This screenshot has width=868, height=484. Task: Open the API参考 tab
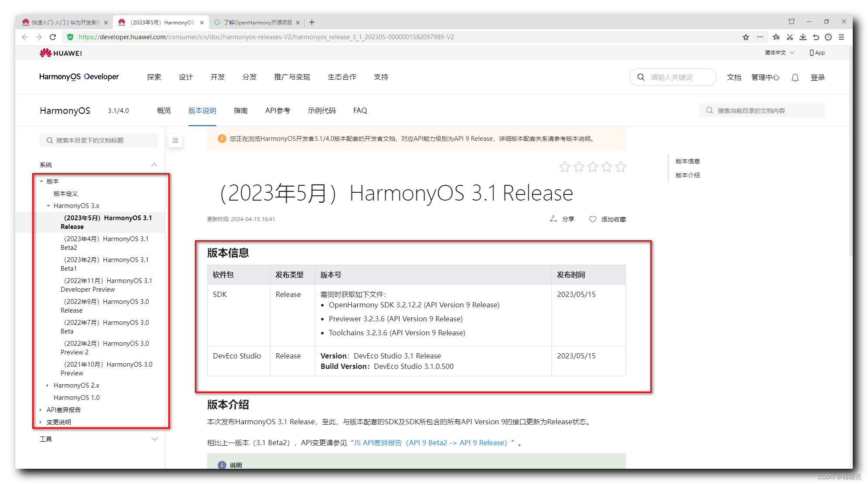[x=277, y=111]
